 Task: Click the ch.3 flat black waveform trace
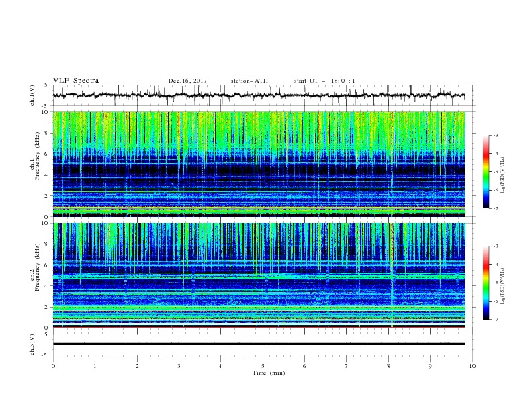pos(259,344)
